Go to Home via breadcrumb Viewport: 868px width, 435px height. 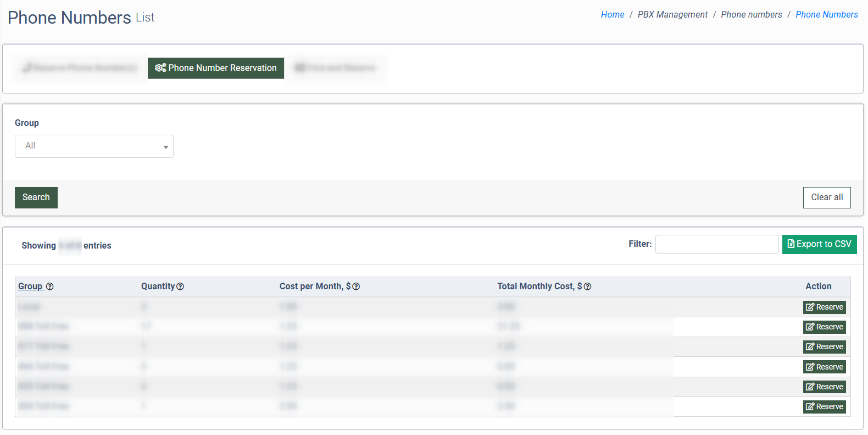613,15
